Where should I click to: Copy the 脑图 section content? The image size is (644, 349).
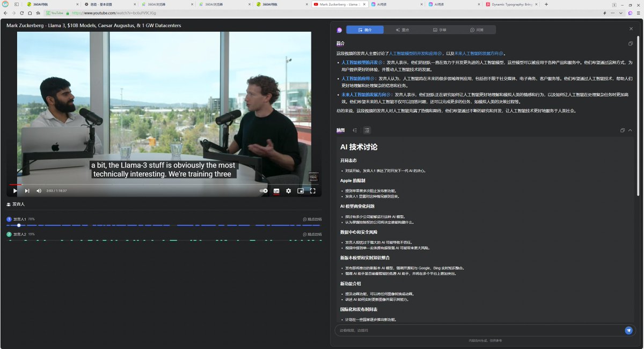point(623,130)
